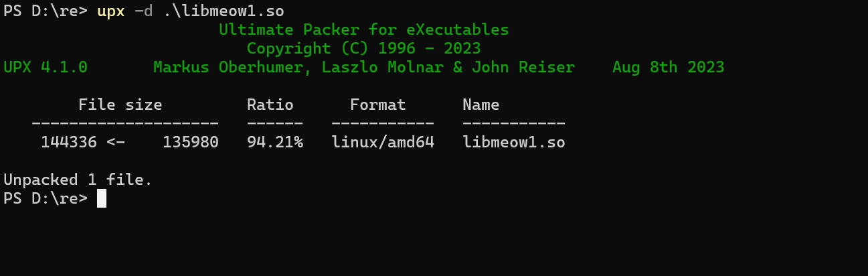Click the first PS D:\re> prompt
The height and width of the screenshot is (276, 868).
tap(46, 11)
